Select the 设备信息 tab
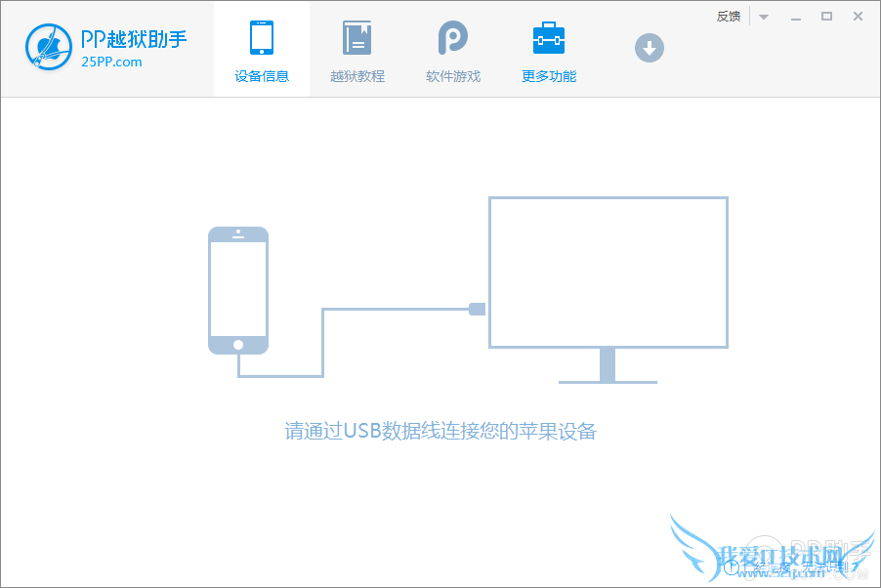881x588 pixels. 261,75
